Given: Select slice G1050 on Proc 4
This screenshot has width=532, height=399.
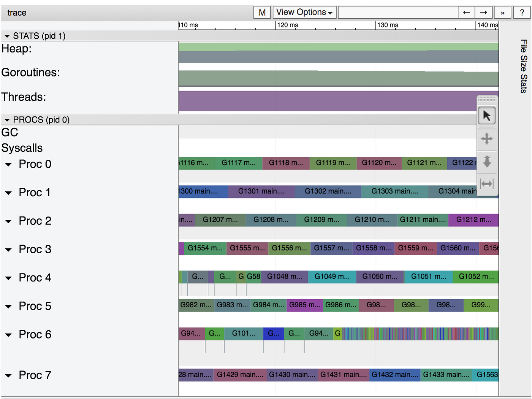Looking at the screenshot, I should point(380,277).
